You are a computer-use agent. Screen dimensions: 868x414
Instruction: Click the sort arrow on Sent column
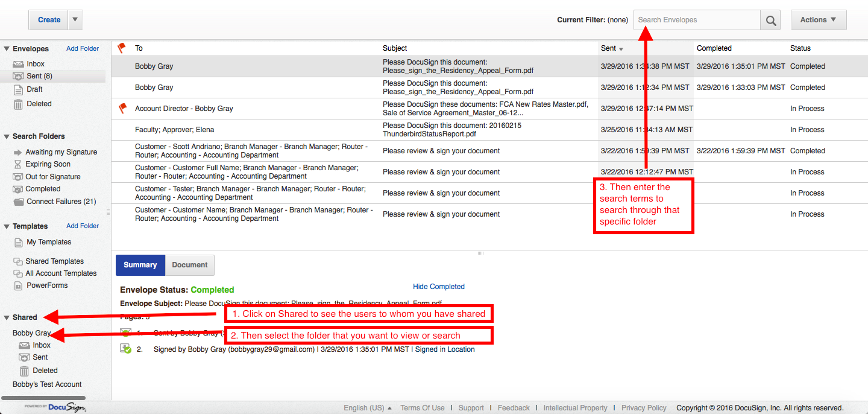point(621,49)
